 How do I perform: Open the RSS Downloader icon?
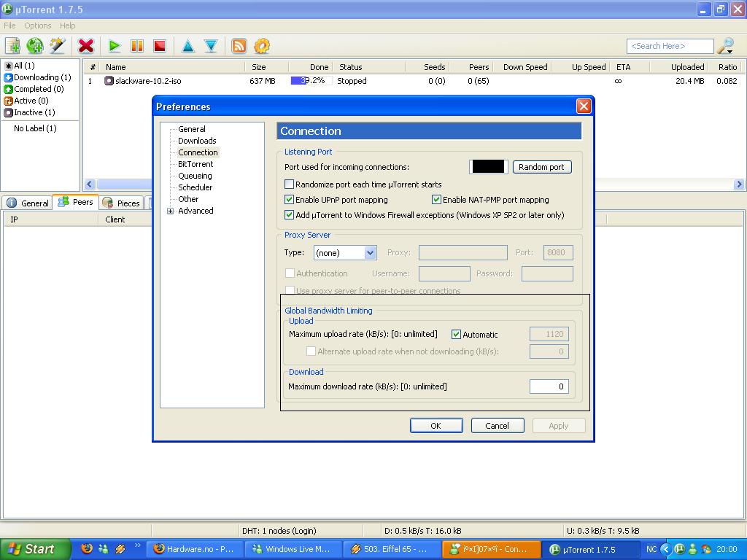[239, 46]
